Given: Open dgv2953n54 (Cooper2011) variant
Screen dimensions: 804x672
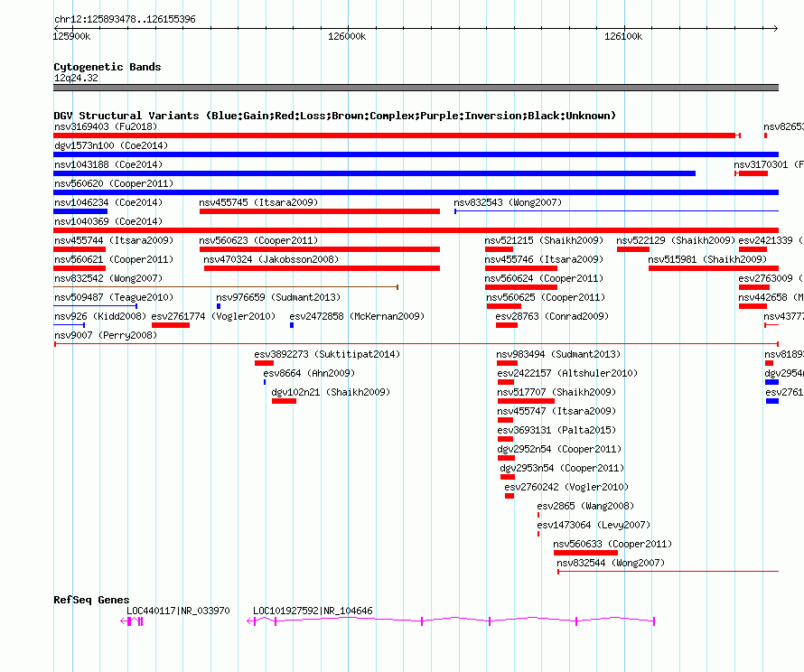Looking at the screenshot, I should click(562, 468).
